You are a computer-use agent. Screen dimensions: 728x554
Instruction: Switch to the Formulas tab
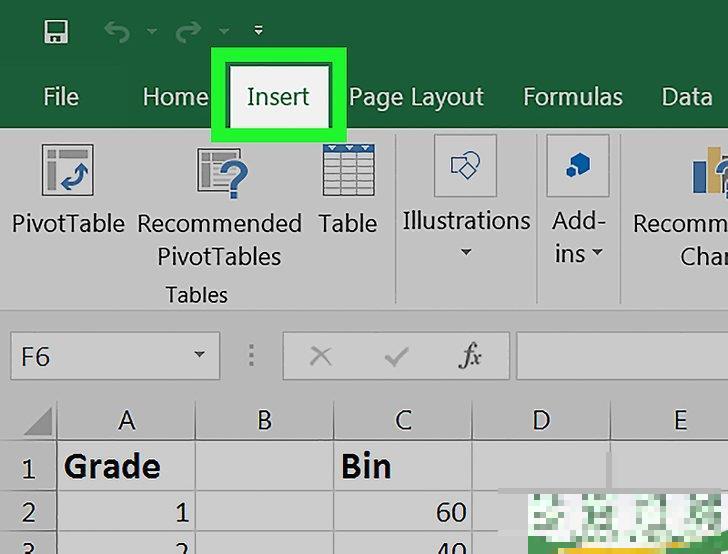[572, 97]
